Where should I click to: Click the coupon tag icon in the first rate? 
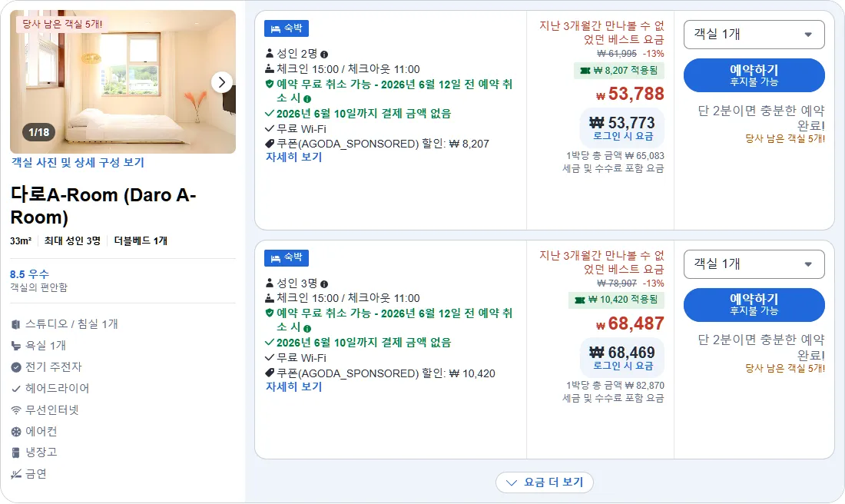270,144
